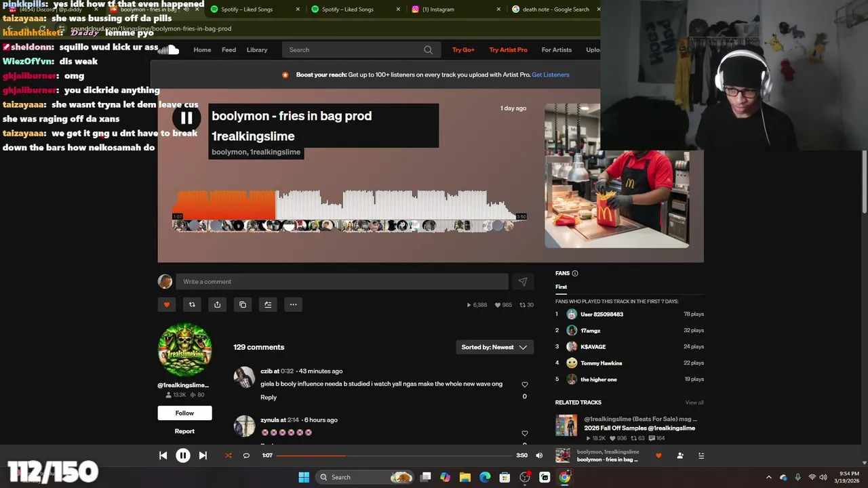Select the First fans tab
Screen dimensions: 868x488
(561, 287)
